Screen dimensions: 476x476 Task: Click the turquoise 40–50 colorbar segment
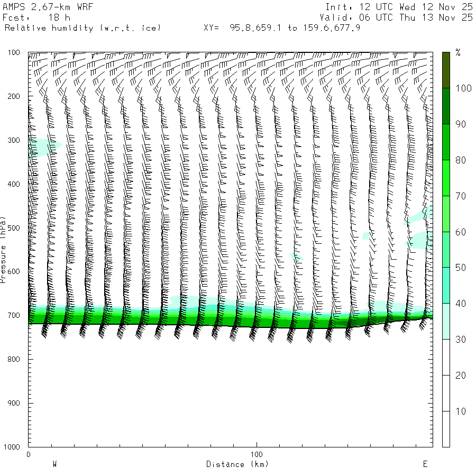point(446,285)
